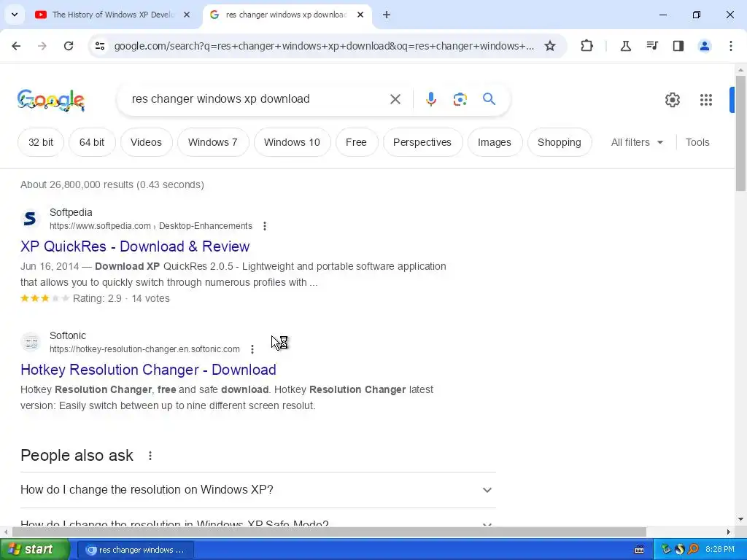747x560 pixels.
Task: Close the Google search tab
Action: (360, 15)
